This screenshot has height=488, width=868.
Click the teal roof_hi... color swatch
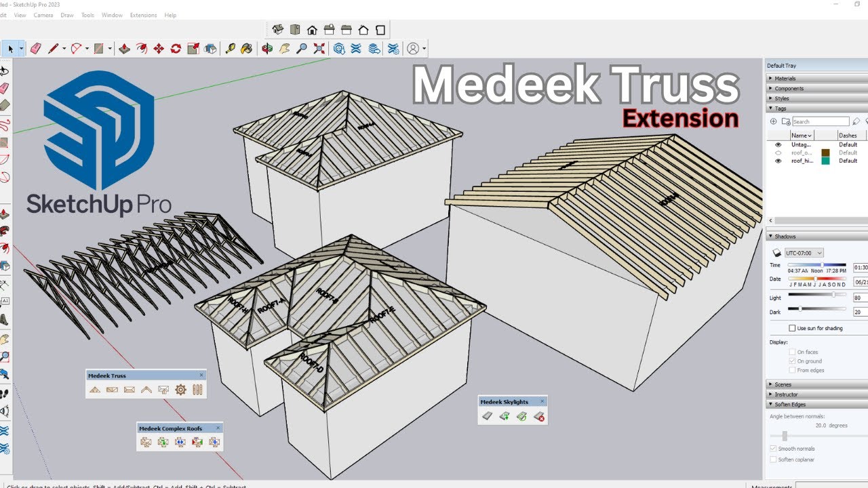click(x=826, y=161)
